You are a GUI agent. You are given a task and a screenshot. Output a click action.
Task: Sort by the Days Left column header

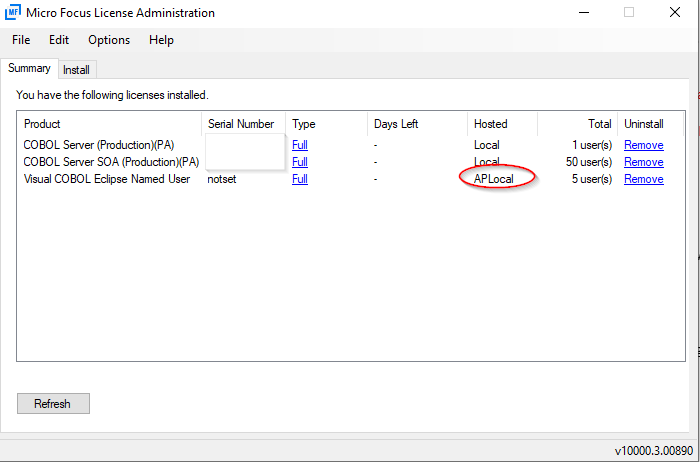click(x=416, y=124)
